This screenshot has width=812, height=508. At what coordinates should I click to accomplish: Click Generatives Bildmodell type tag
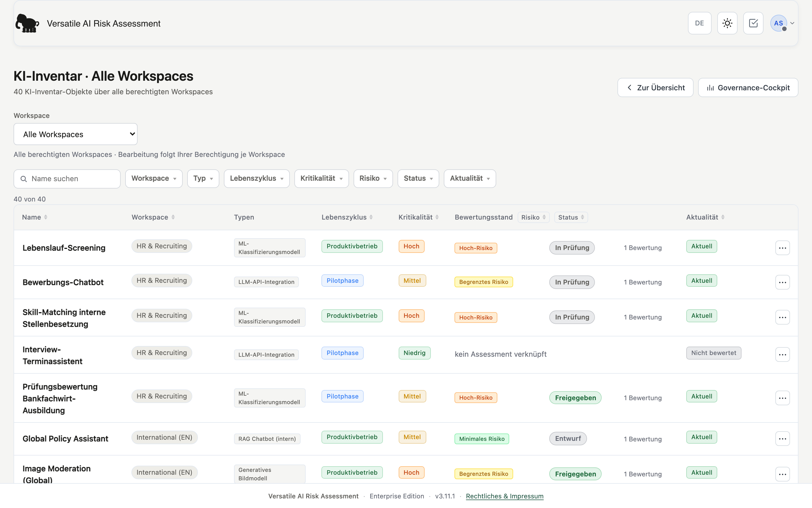(270, 474)
